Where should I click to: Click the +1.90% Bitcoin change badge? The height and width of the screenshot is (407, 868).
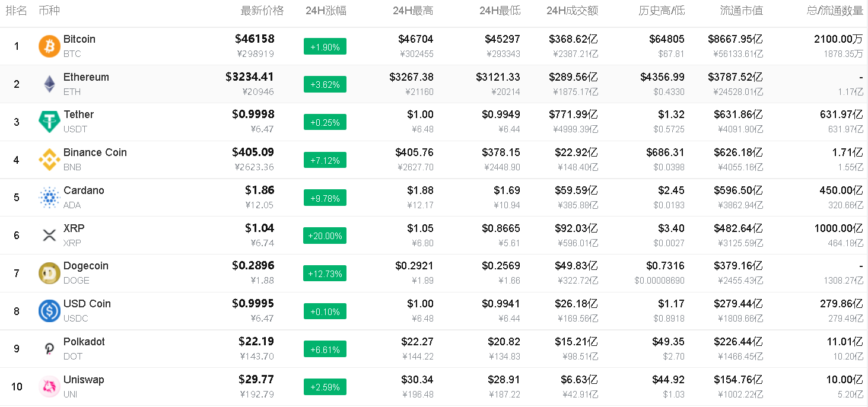click(x=325, y=46)
